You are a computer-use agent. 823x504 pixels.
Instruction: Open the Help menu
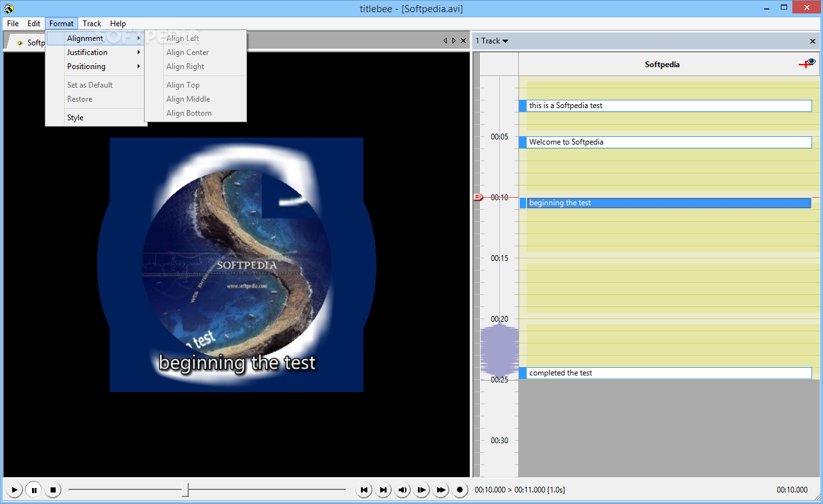tap(118, 24)
